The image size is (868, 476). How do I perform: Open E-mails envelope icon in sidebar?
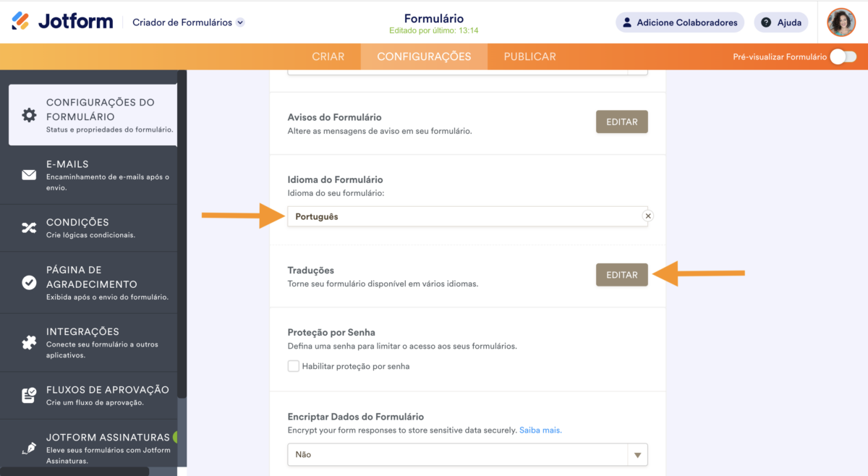[x=29, y=175]
